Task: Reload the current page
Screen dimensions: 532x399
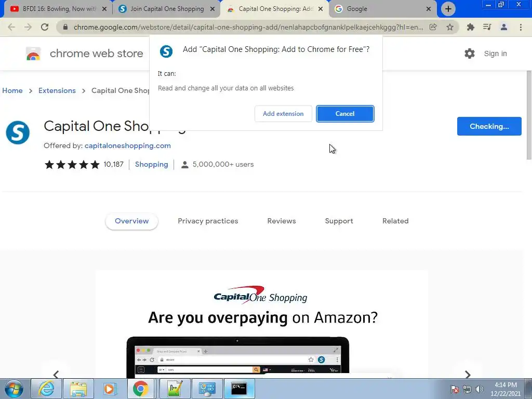Action: [x=45, y=27]
